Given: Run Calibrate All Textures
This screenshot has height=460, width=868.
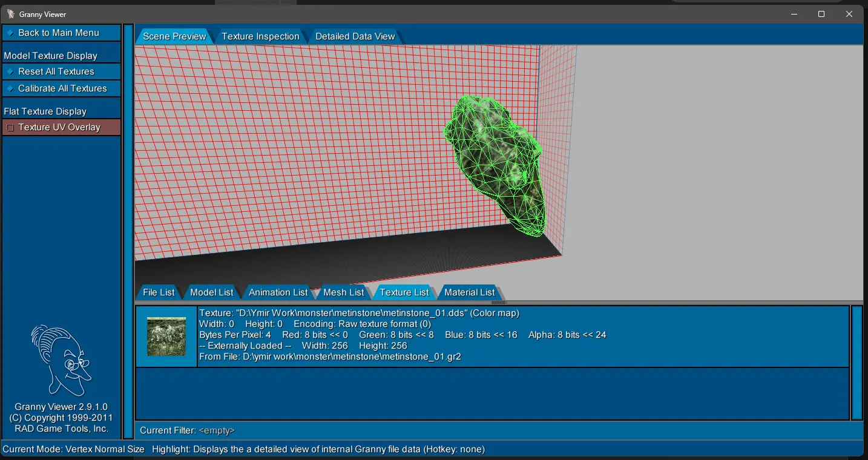Looking at the screenshot, I should (x=61, y=88).
